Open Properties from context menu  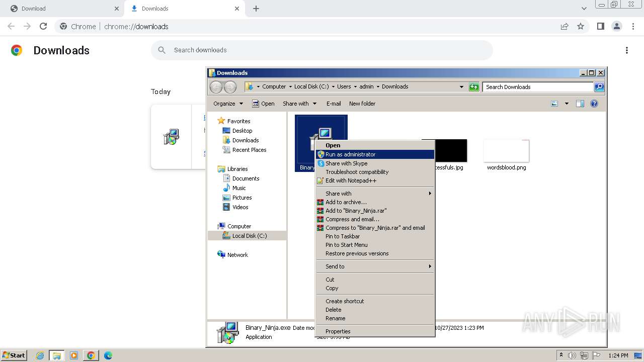click(375, 331)
